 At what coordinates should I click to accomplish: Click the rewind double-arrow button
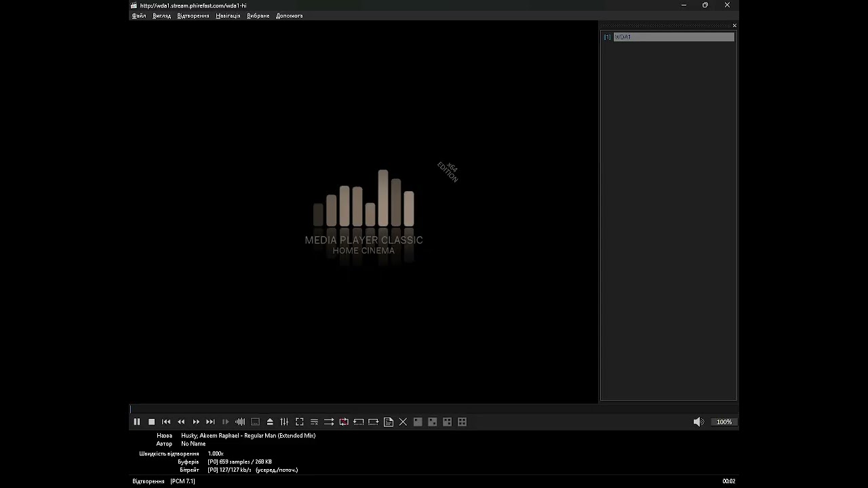click(181, 422)
